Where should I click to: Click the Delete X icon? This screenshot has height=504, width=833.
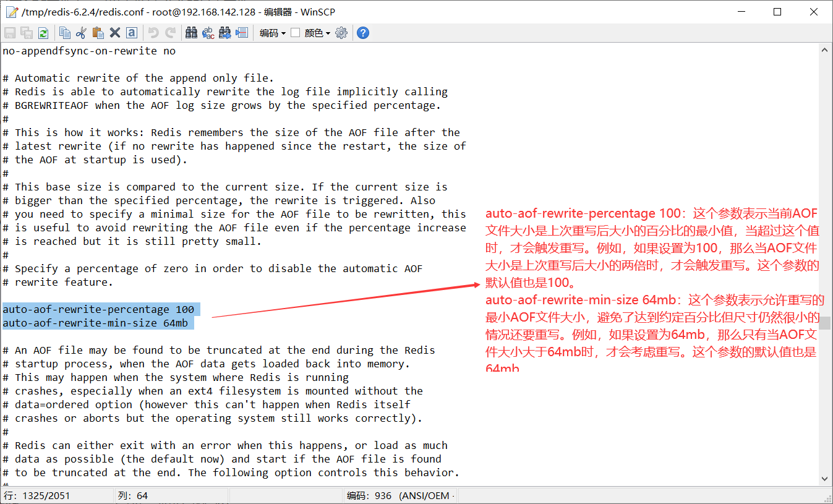pyautogui.click(x=115, y=33)
